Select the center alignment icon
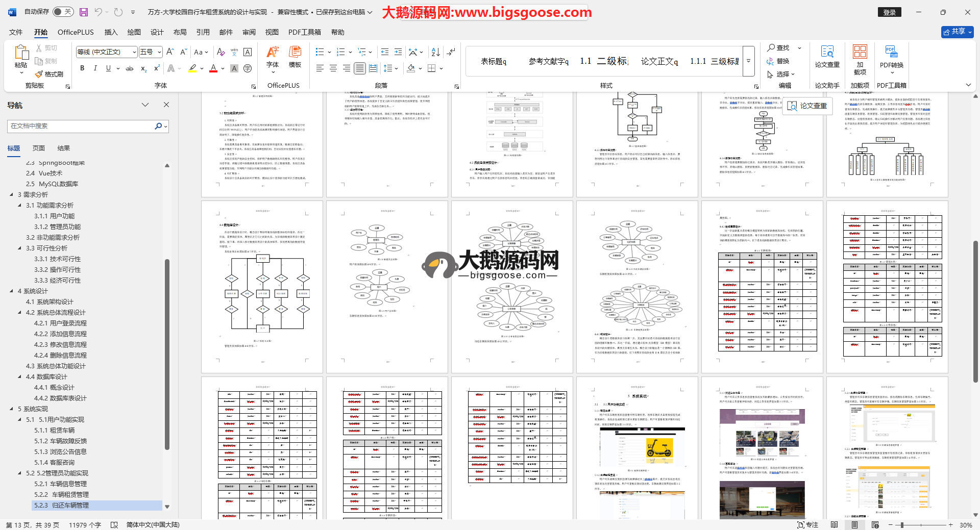This screenshot has width=980, height=530. (333, 68)
